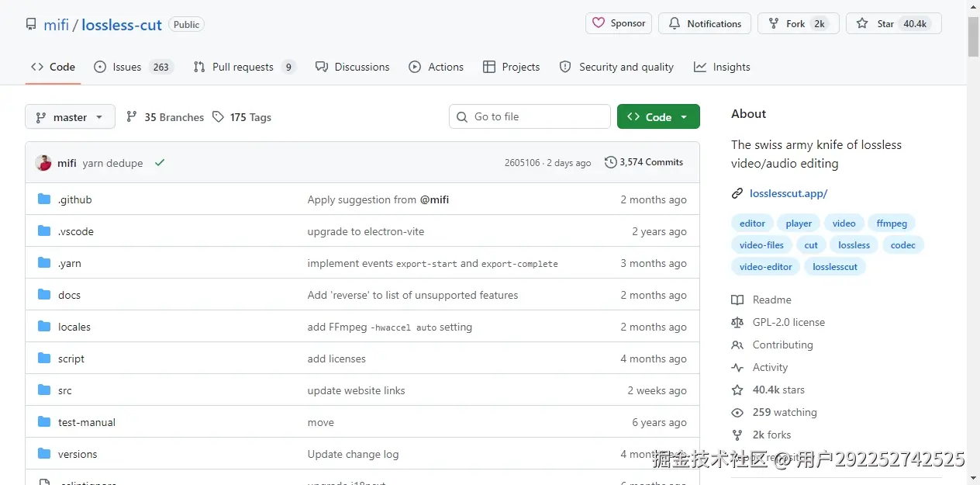Open the Insights tab
This screenshot has width=980, height=485.
(722, 67)
